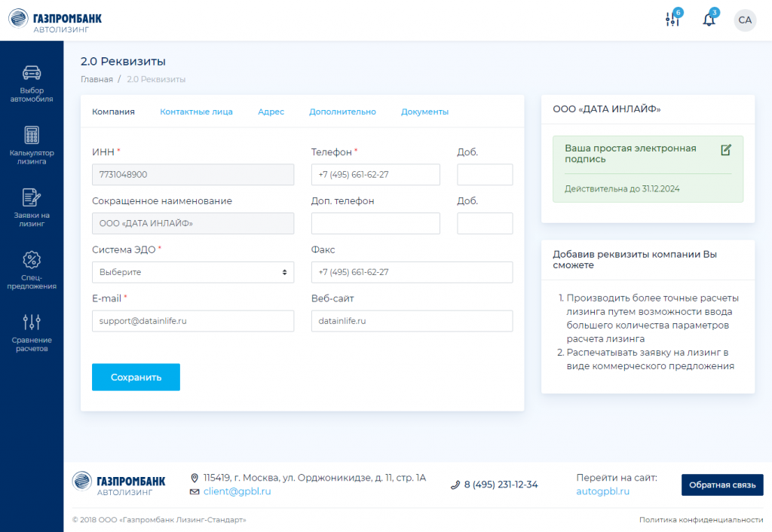
Task: Open leasing applications sidebar icon
Action: tap(32, 197)
